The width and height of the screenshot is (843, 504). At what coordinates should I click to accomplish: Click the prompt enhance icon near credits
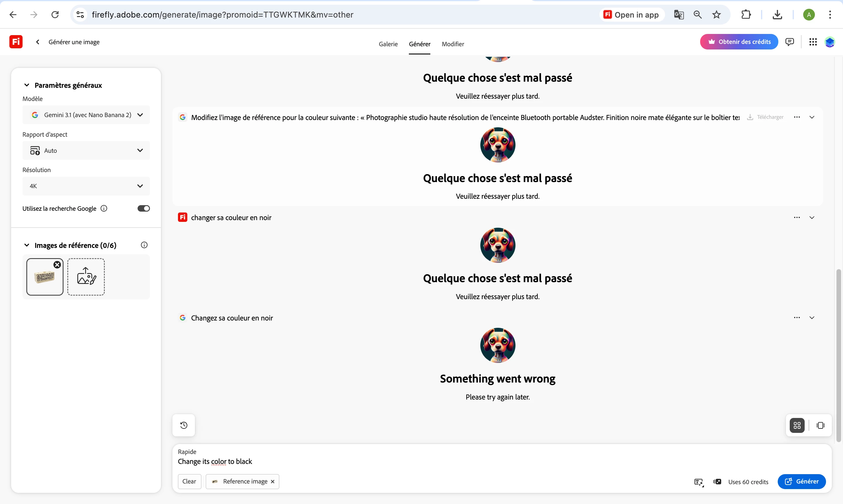point(699,482)
